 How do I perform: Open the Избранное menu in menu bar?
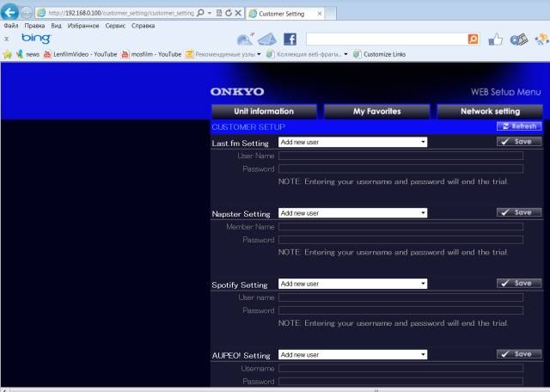click(x=80, y=26)
